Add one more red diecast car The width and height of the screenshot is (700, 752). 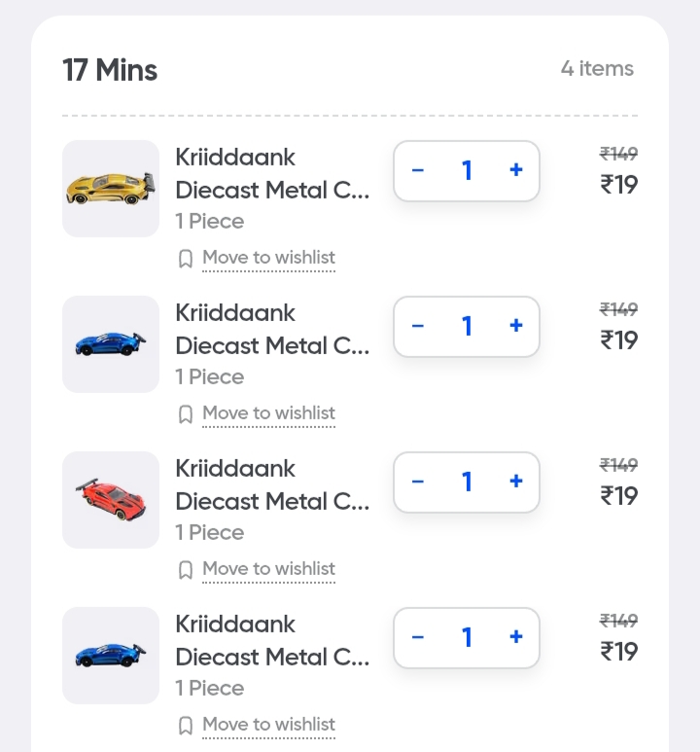tap(516, 482)
